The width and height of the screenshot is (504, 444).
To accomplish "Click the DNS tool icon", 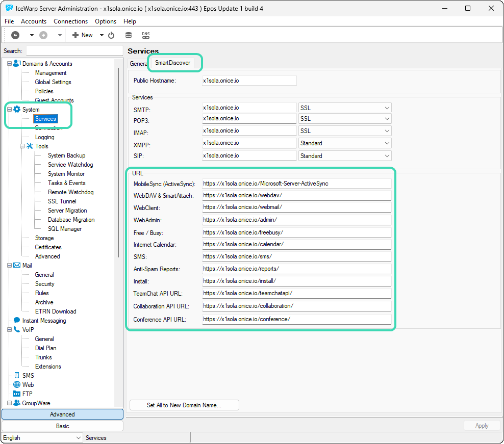I will 146,35.
